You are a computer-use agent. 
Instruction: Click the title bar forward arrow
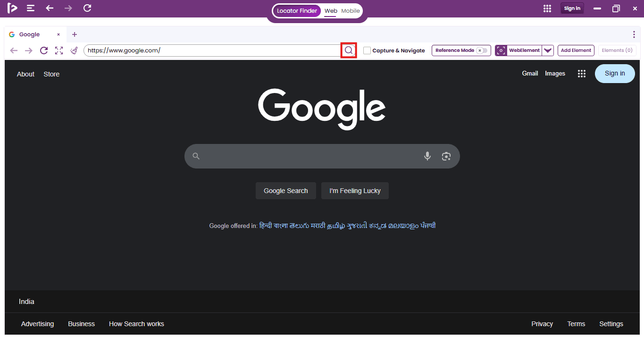pos(68,8)
